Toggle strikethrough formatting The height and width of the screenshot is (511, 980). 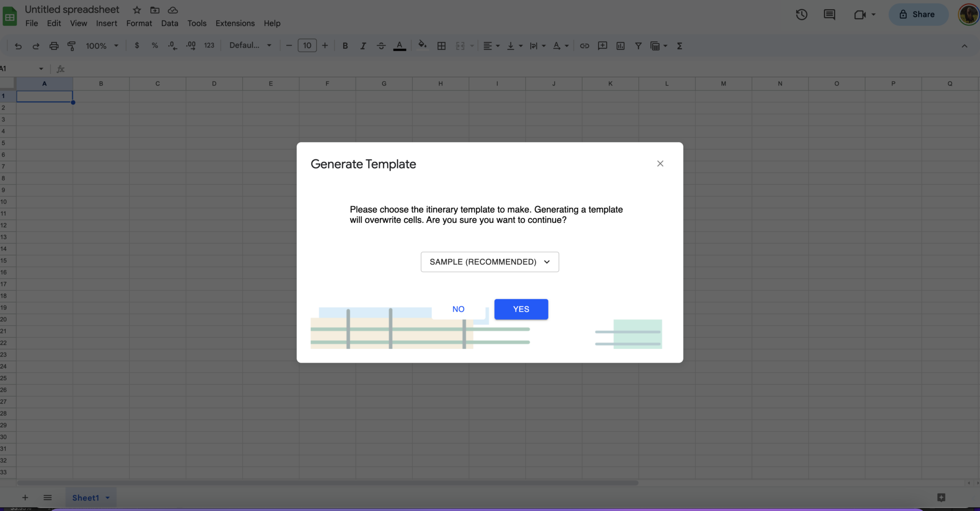click(381, 46)
